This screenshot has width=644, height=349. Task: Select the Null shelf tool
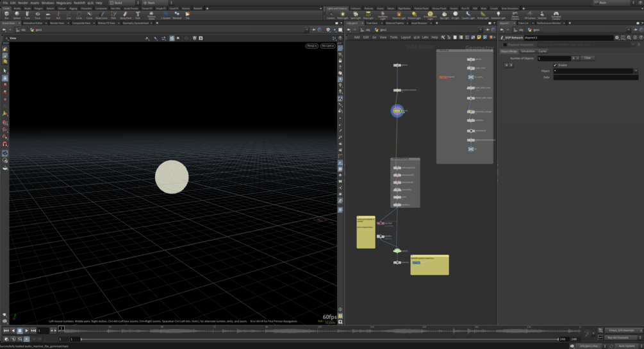click(x=58, y=15)
